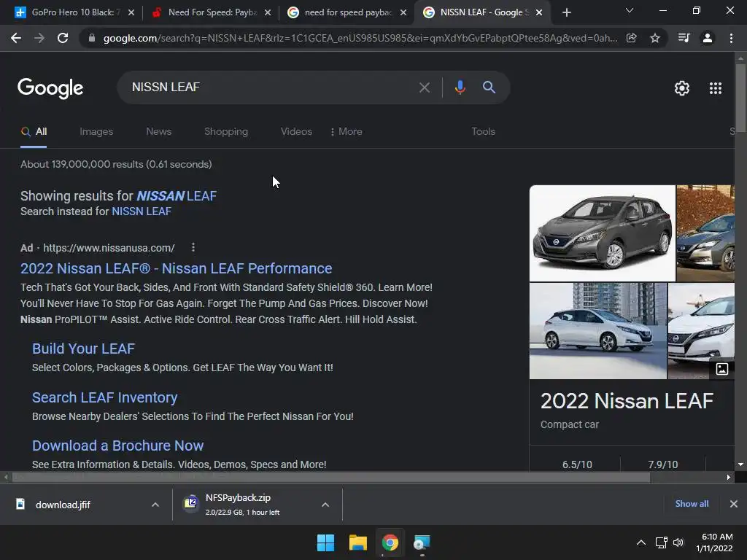Screen dimensions: 747x560
Task: Open search Tools options
Action: (483, 131)
